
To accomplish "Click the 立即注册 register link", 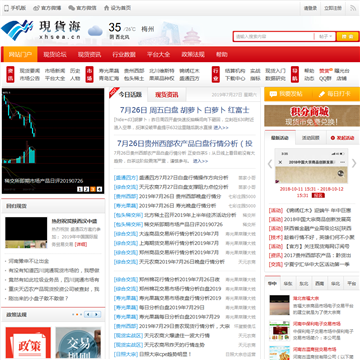I will point(333,8).
